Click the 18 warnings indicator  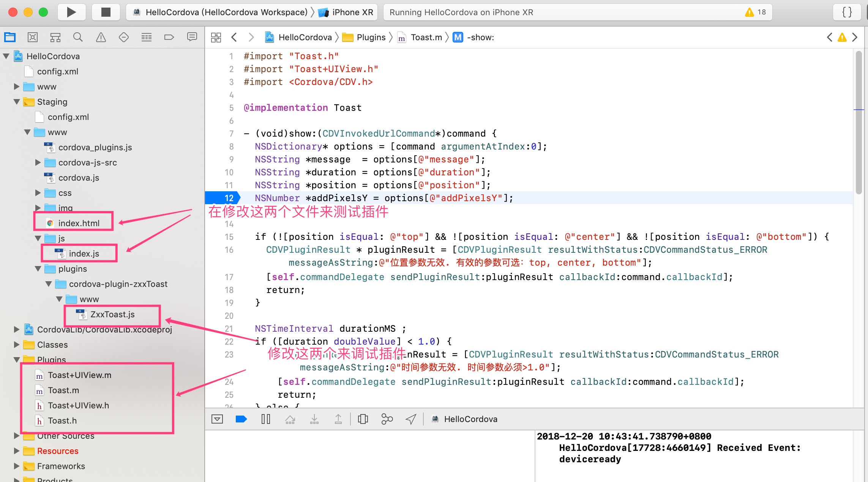coord(756,12)
